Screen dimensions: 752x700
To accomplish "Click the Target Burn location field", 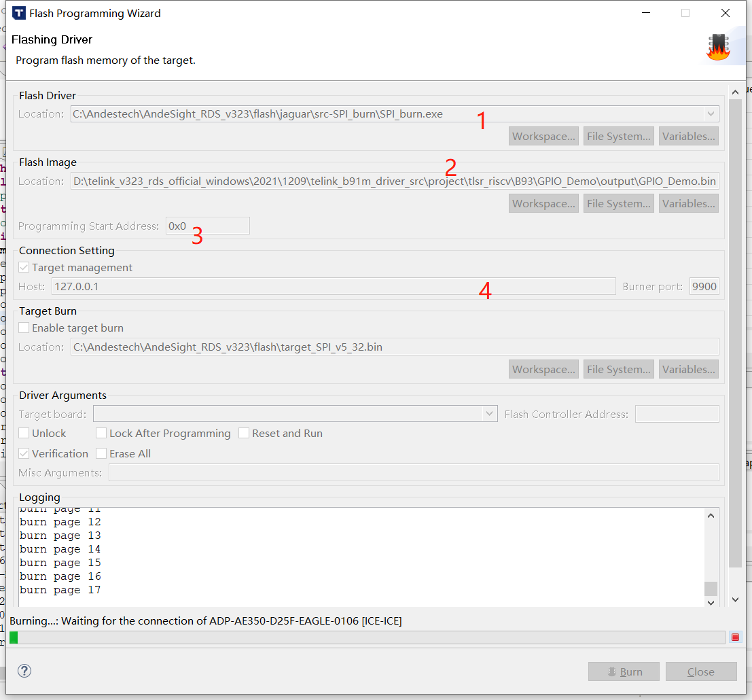I will (x=395, y=347).
